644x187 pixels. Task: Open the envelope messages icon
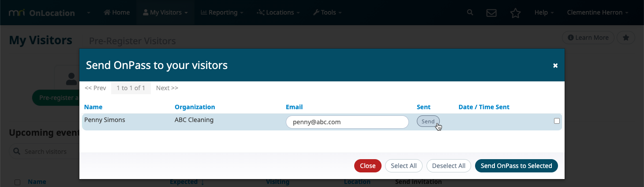pyautogui.click(x=491, y=13)
